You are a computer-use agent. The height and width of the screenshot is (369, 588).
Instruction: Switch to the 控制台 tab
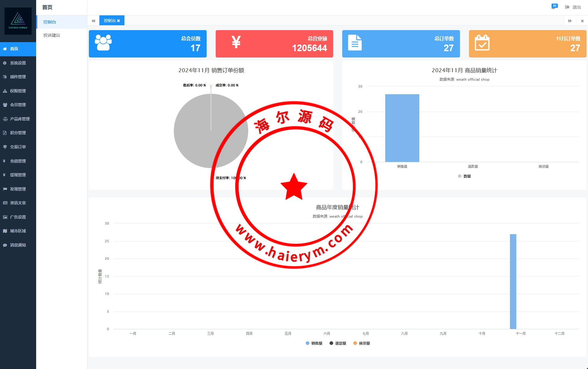pos(110,20)
